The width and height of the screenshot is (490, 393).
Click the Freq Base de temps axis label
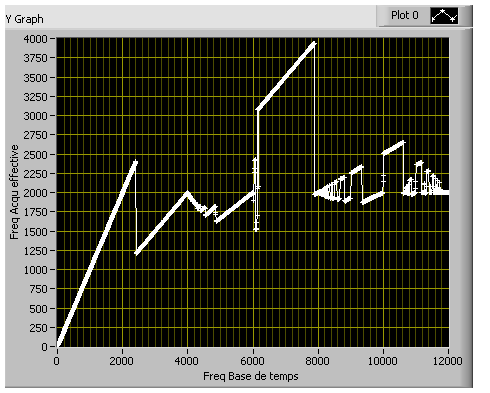[x=251, y=376]
